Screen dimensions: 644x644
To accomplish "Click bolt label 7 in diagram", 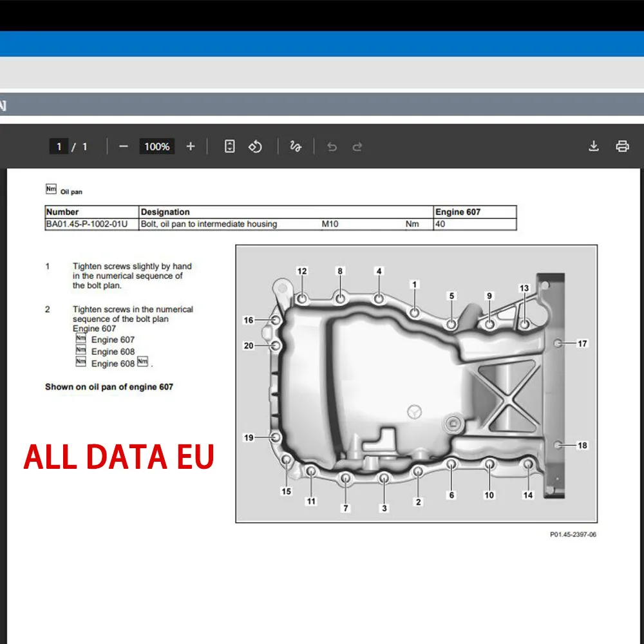I will [x=346, y=509].
